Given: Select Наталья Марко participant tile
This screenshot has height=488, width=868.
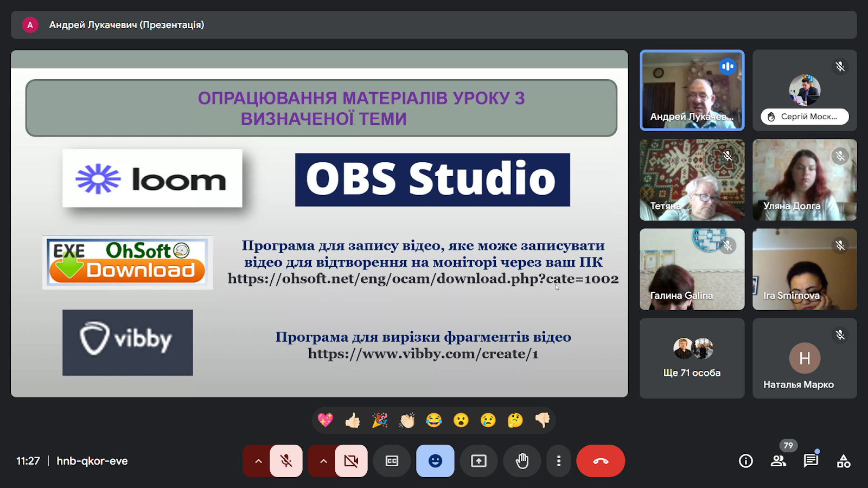Looking at the screenshot, I should [805, 358].
